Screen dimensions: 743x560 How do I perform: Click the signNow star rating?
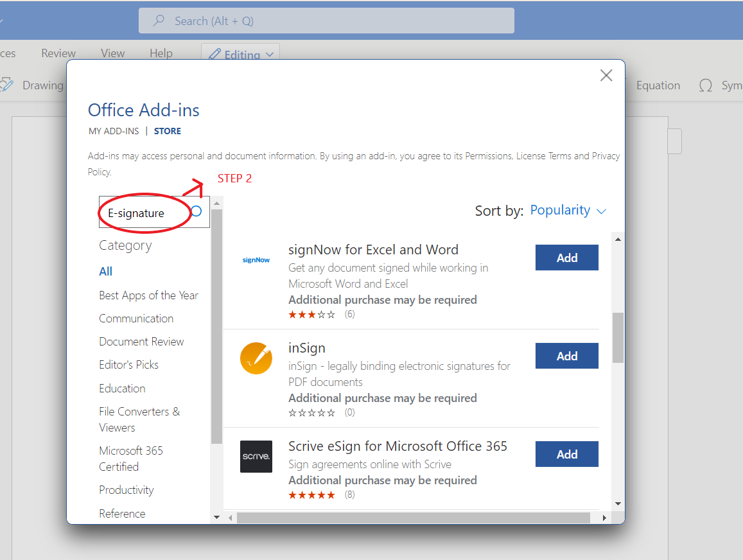[x=312, y=315]
